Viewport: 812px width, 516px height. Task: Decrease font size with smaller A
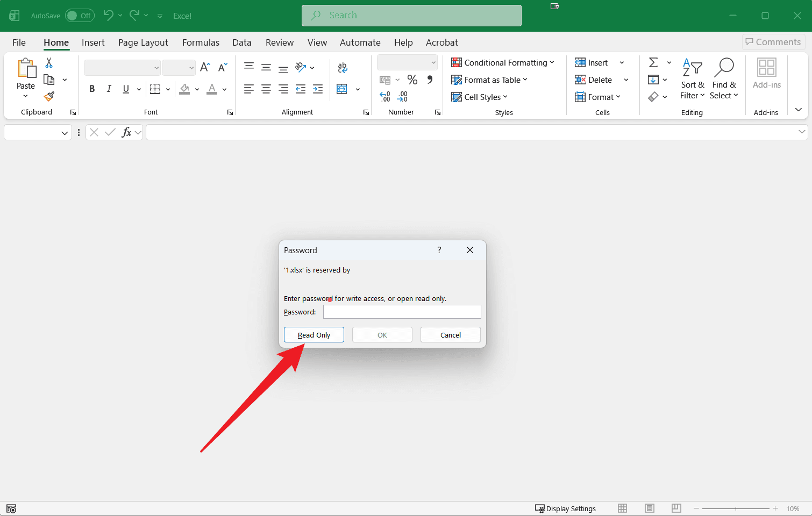223,67
